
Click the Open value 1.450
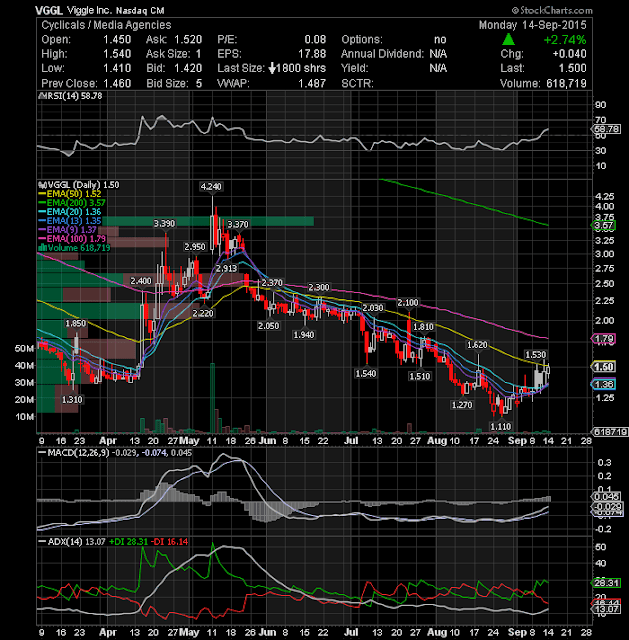pyautogui.click(x=117, y=40)
